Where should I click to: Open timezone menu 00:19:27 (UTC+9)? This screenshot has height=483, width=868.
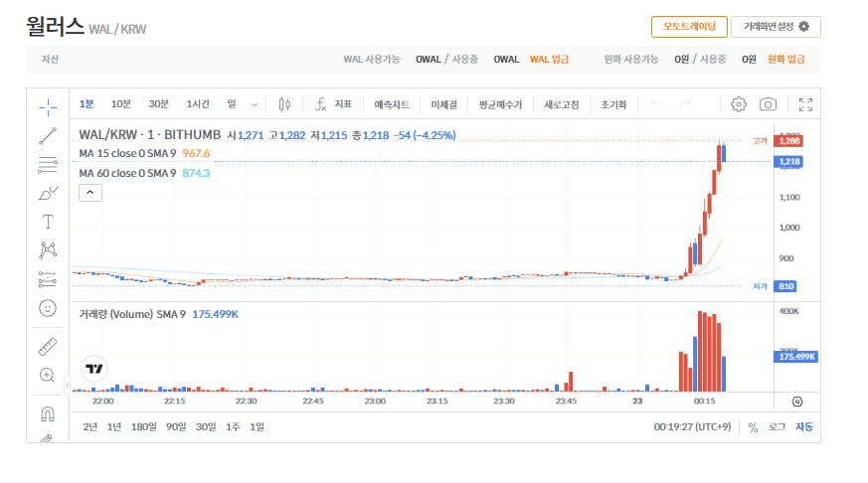(692, 427)
